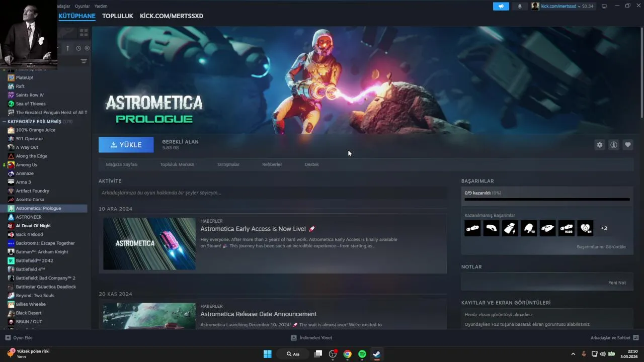Open Arkadaşlar ve Sohbet panel
This screenshot has width=644, height=362.
point(614,338)
